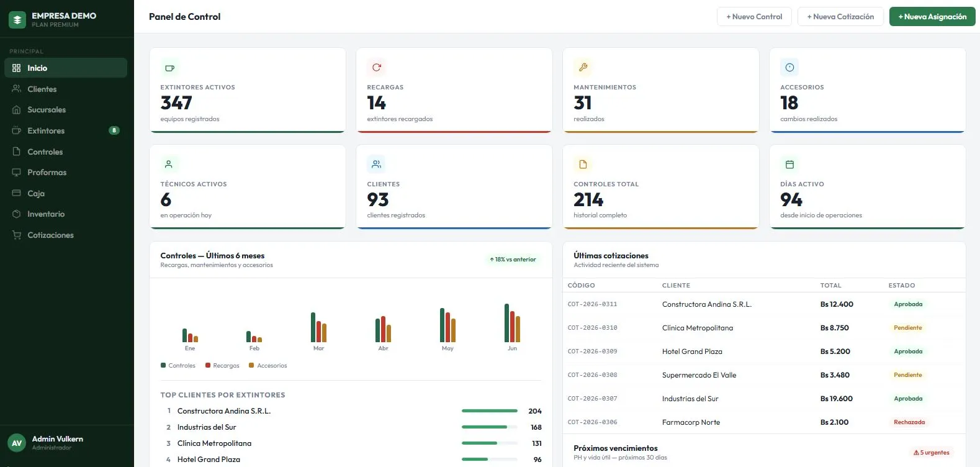Viewport: 980px width, 467px height.
Task: Click the + Nueva Asignación button
Action: [x=932, y=17]
